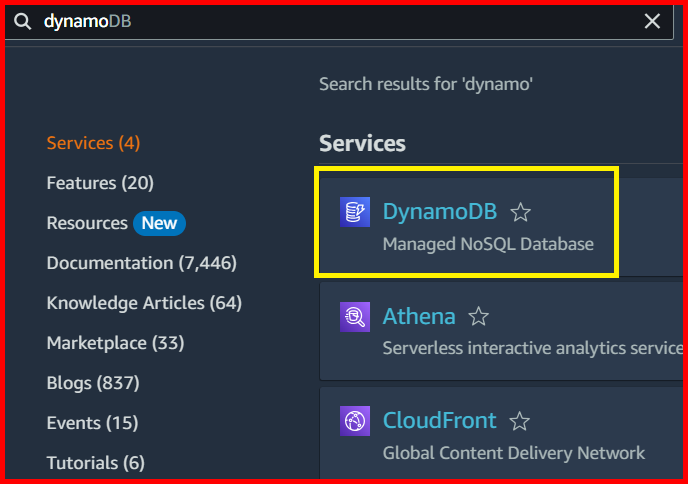Open the Athena service link
Image resolution: width=688 pixels, height=484 pixels.
pyautogui.click(x=419, y=316)
